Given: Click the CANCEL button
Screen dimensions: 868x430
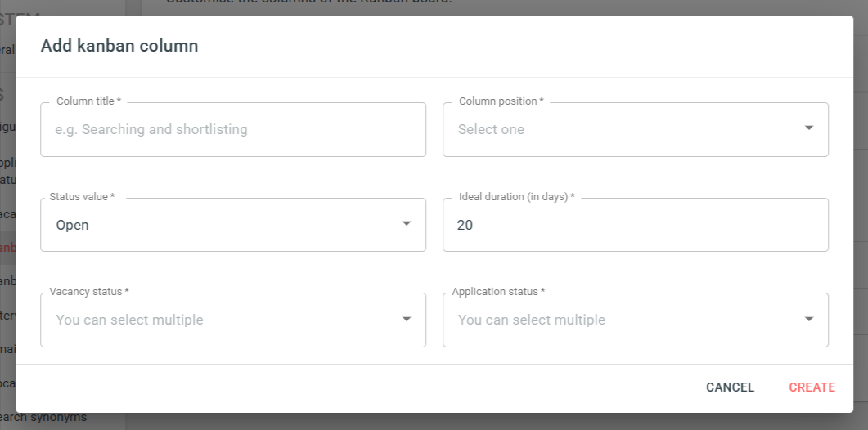Looking at the screenshot, I should point(731,387).
